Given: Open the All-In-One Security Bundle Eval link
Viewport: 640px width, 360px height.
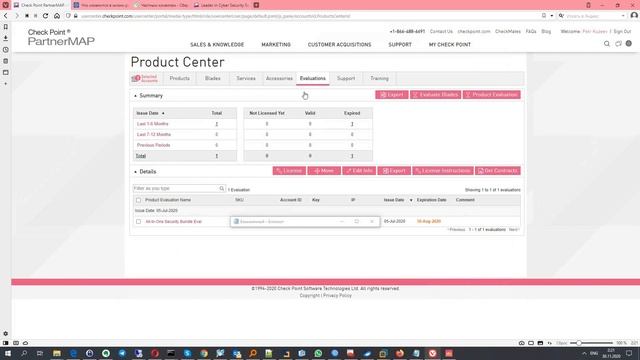Looking at the screenshot, I should tap(173, 221).
